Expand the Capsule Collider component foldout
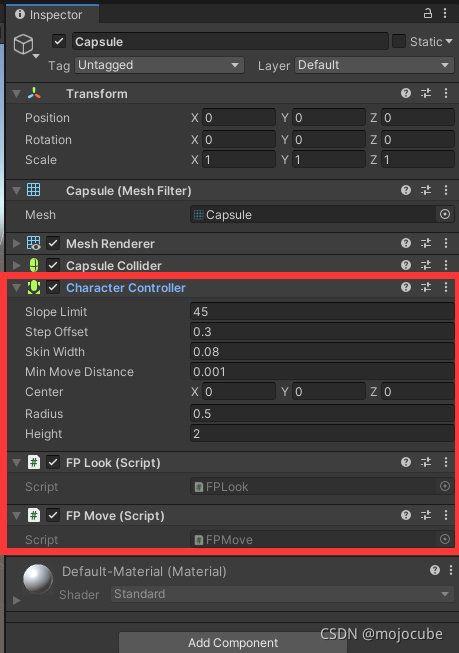 coord(16,265)
